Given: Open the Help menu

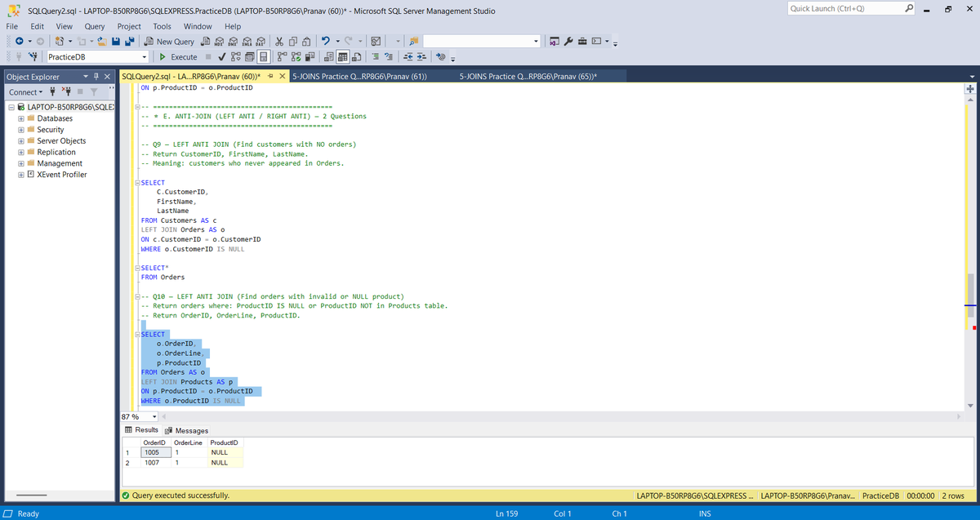Looking at the screenshot, I should [x=232, y=26].
